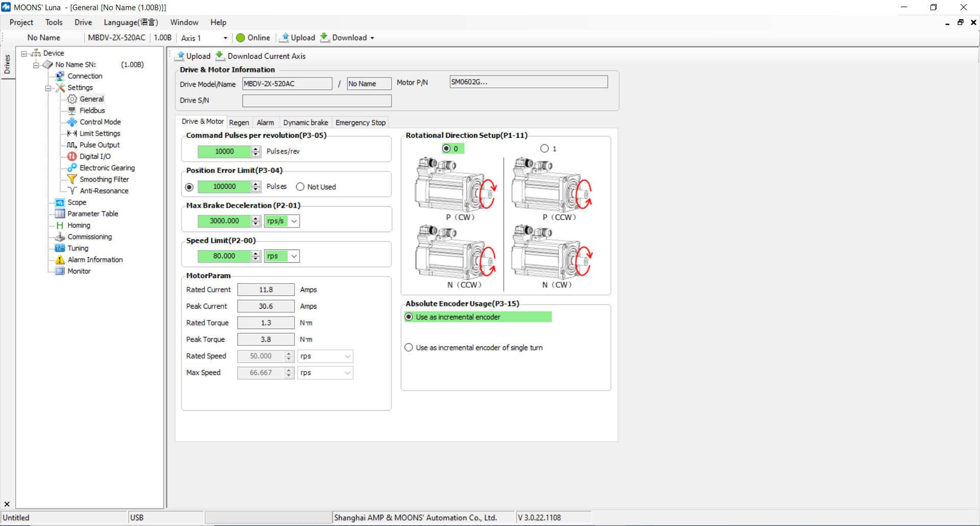Click Download Current Axis button
This screenshot has height=526, width=980.
261,56
